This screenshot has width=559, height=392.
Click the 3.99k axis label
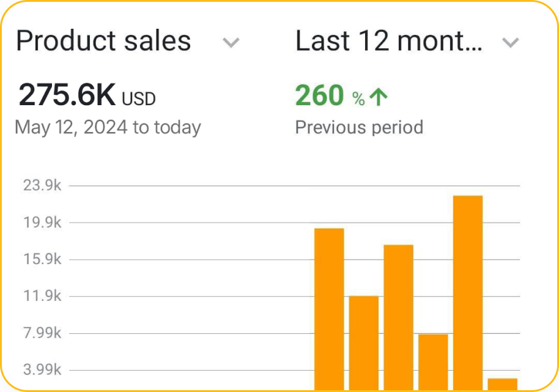coord(42,369)
